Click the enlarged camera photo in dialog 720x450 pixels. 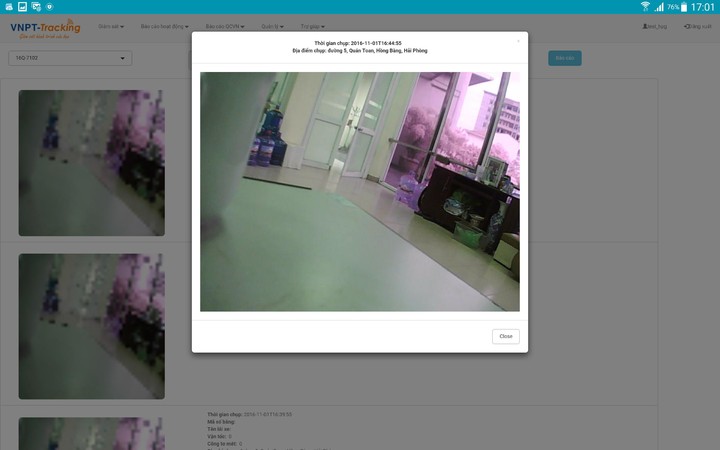coord(360,191)
